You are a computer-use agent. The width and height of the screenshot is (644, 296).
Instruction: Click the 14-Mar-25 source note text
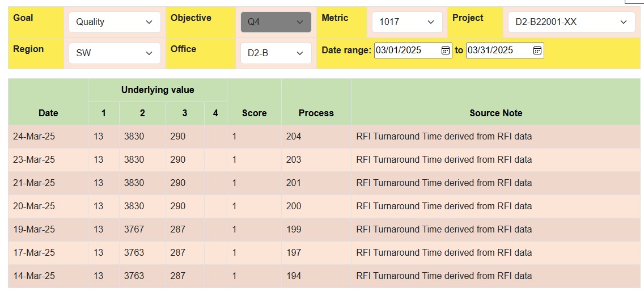click(x=444, y=276)
